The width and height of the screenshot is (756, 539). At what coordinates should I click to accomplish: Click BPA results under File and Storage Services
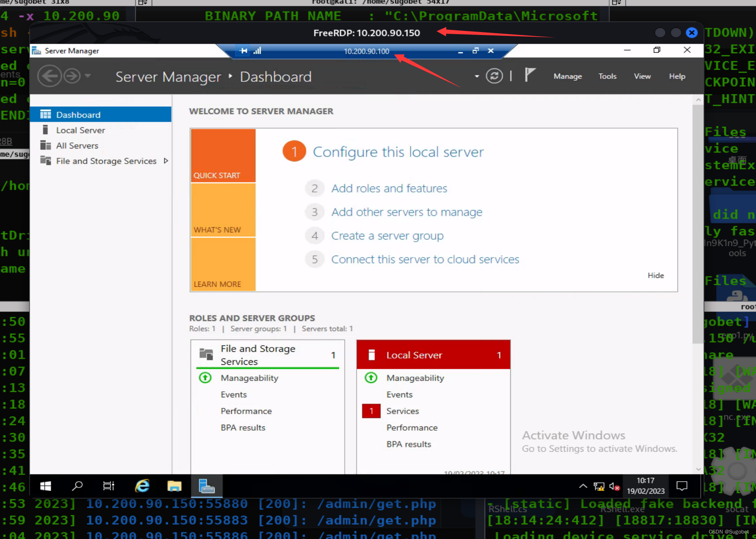pos(243,428)
